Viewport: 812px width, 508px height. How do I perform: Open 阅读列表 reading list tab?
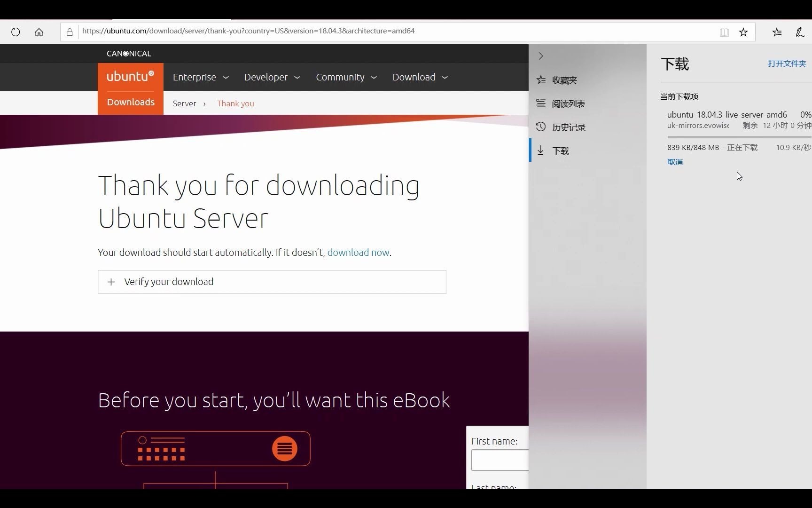588,103
